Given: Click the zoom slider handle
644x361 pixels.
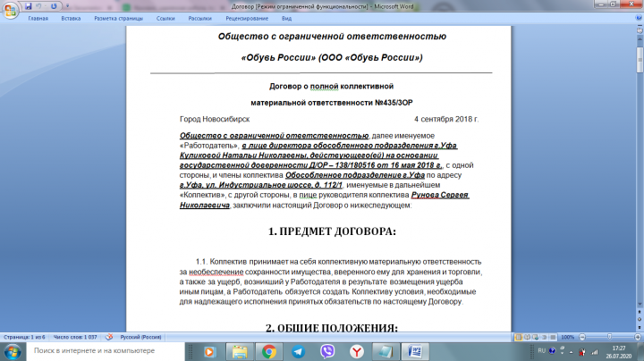Looking at the screenshot, I should pos(609,337).
